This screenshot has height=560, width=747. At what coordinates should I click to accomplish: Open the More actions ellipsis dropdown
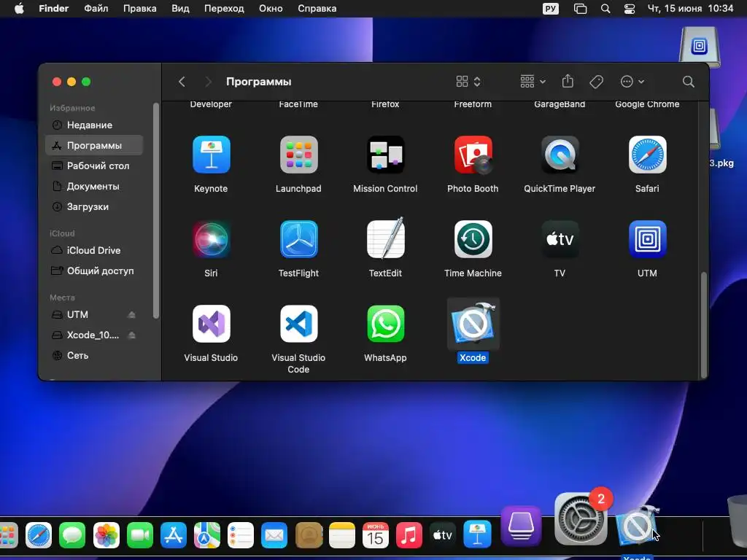632,82
